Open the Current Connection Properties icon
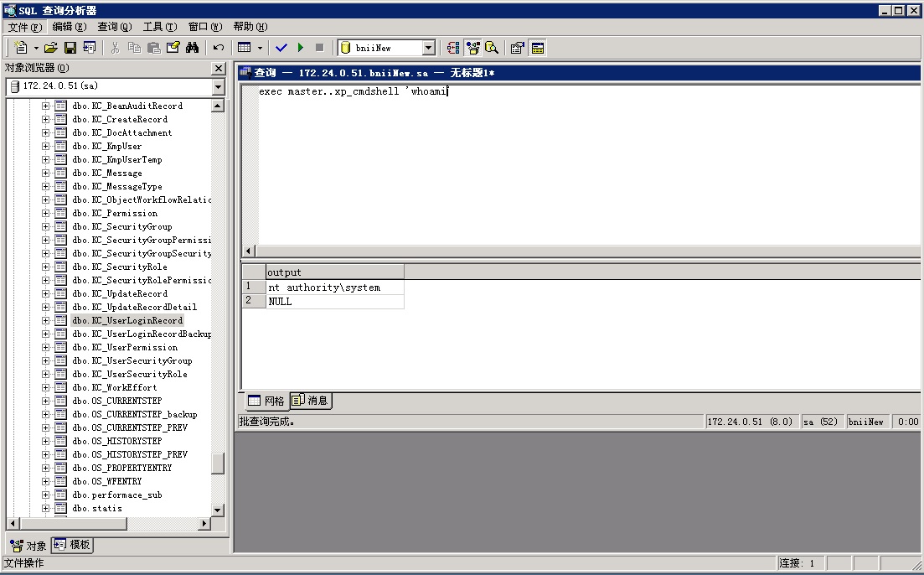924x575 pixels. click(518, 48)
